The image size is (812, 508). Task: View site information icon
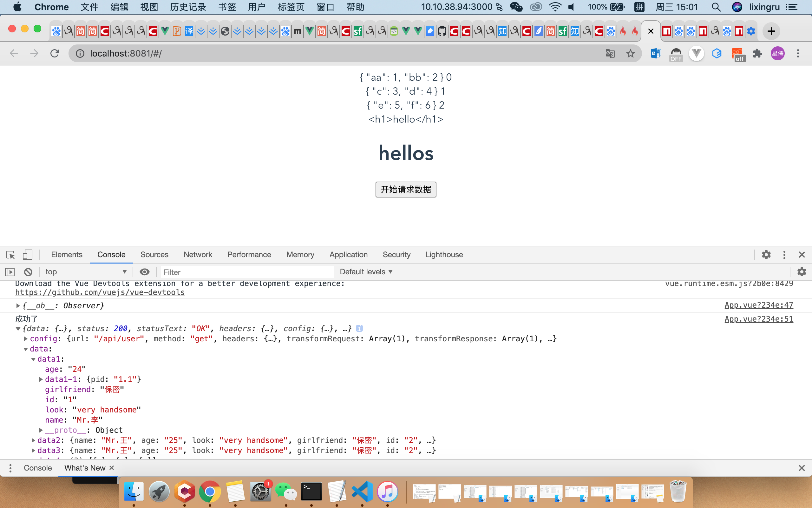point(80,53)
